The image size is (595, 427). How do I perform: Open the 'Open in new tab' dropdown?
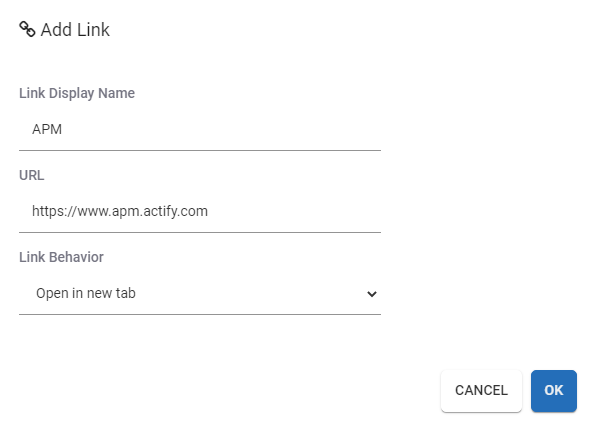pos(200,294)
